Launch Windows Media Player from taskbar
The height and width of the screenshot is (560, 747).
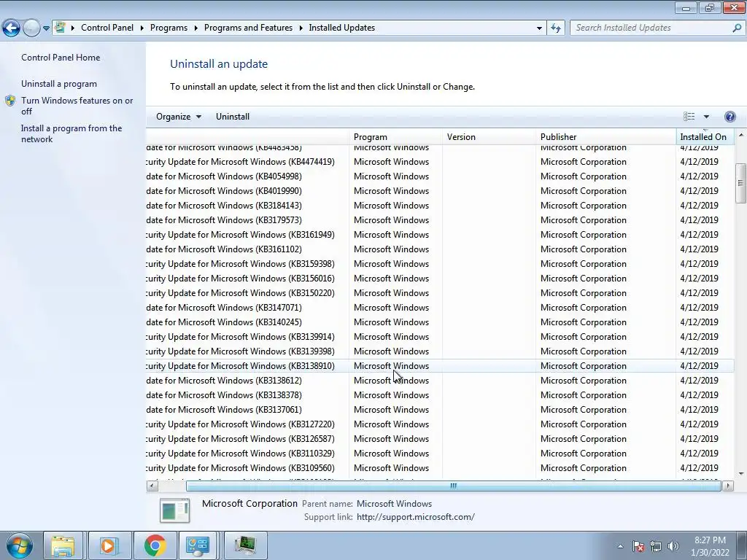[x=109, y=545]
